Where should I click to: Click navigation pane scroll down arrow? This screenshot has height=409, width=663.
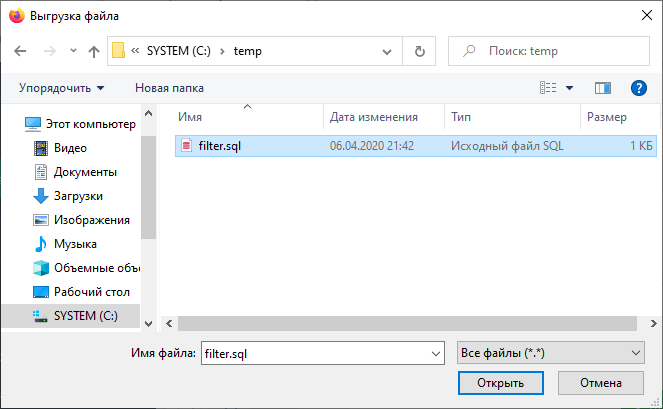pos(148,324)
